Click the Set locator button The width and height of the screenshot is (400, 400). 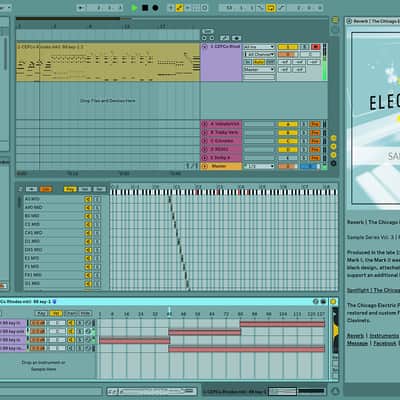click(207, 31)
